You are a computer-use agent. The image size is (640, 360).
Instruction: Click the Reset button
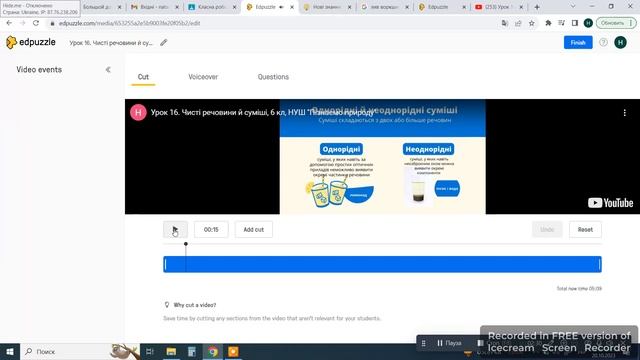585,229
